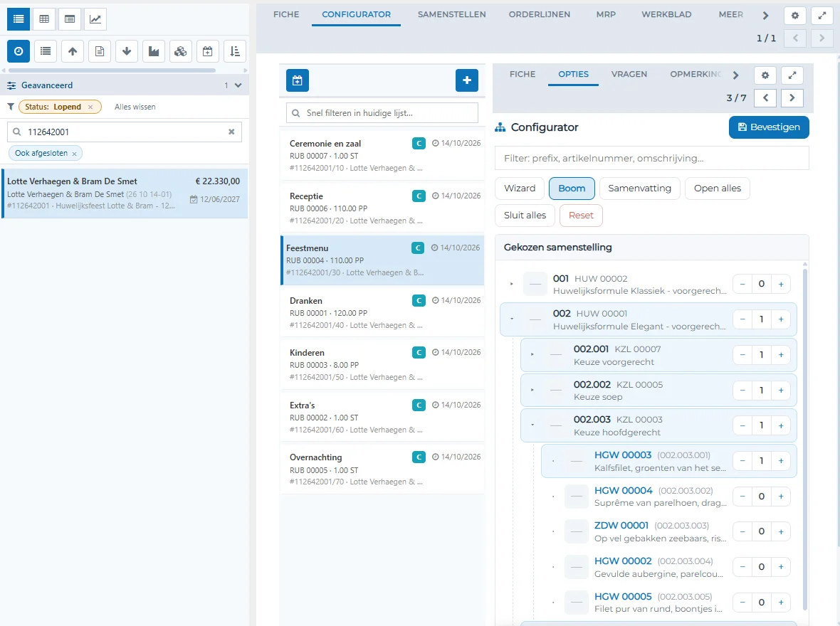Click the factory production icon
Viewport: 840px width, 626px height.
coord(154,51)
